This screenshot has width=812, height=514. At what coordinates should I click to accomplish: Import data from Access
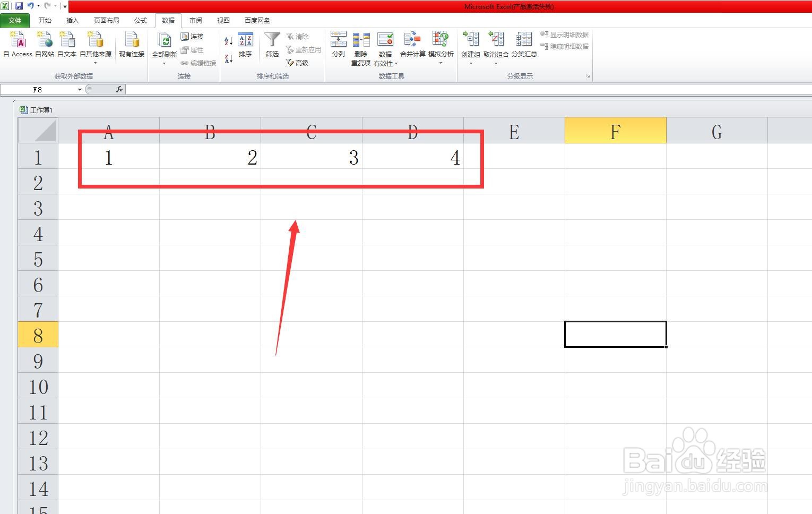tap(18, 44)
